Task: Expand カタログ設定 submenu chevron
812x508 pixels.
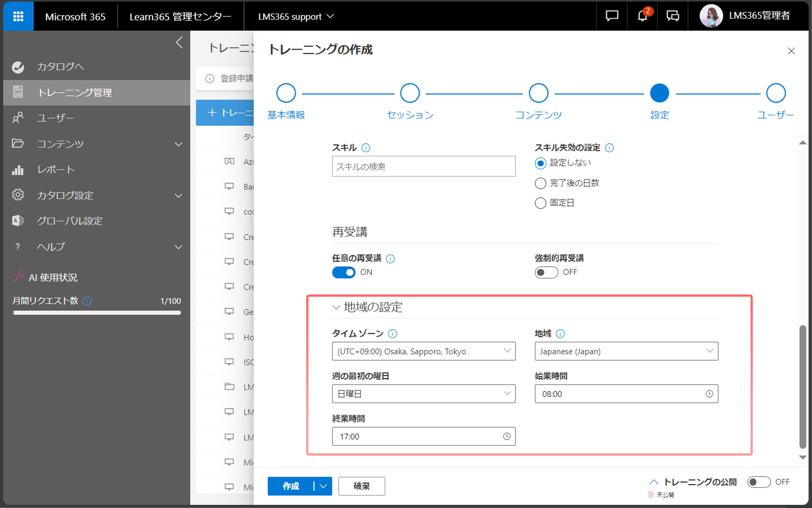Action: click(179, 196)
